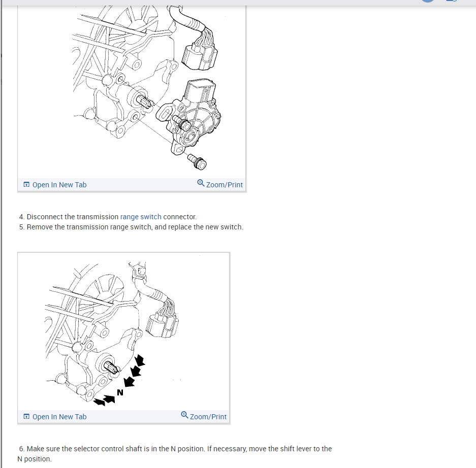Screen dimensions: 476x468
Task: Open the range switch link
Action: click(x=141, y=217)
